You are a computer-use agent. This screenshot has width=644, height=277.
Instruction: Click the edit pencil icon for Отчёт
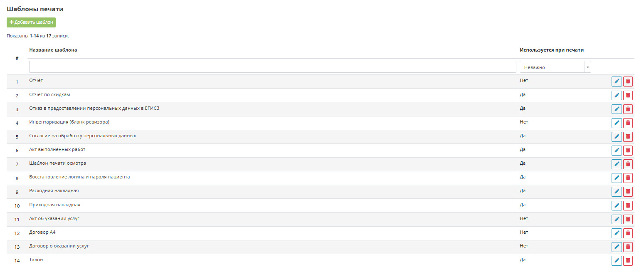click(617, 82)
